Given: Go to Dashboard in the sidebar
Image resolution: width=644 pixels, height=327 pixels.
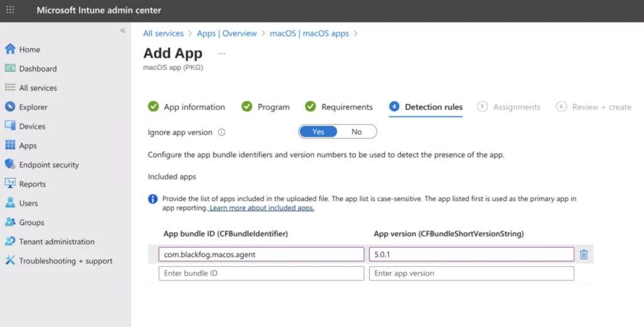Looking at the screenshot, I should click(x=38, y=69).
